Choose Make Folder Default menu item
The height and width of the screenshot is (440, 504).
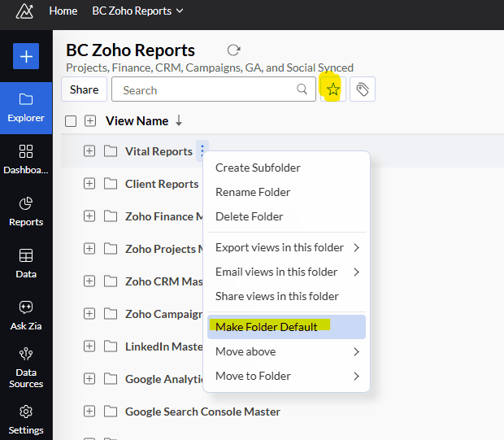286,327
